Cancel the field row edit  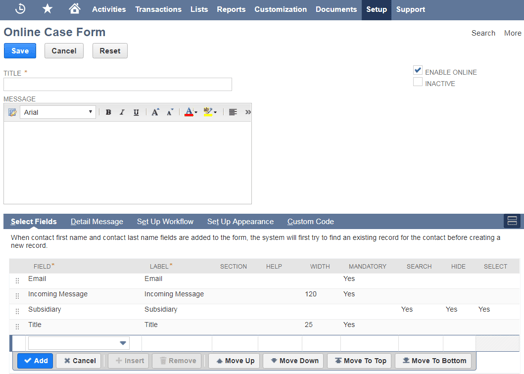[x=80, y=361]
